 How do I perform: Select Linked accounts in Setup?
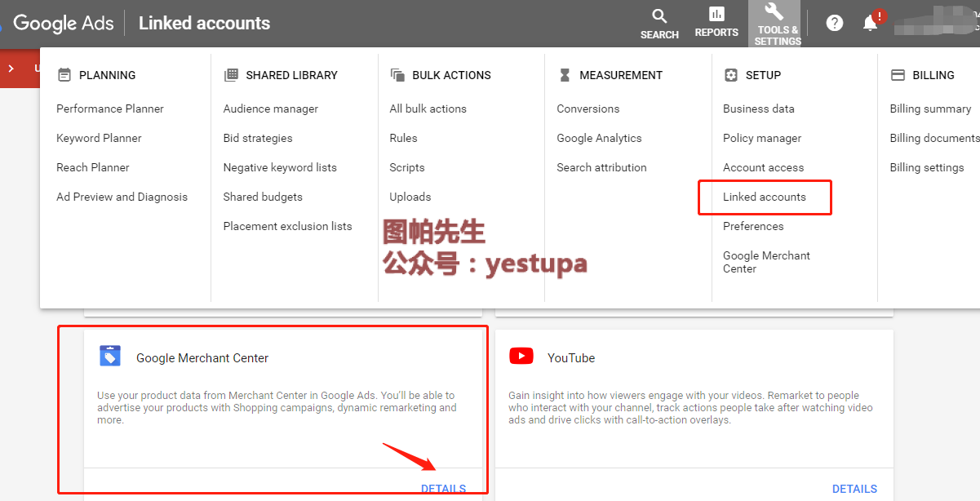[765, 197]
